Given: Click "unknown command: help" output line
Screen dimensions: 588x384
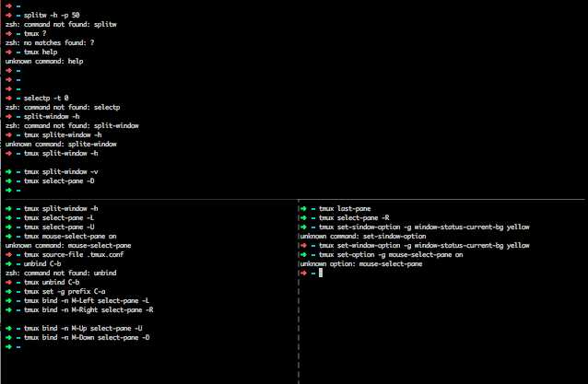Looking at the screenshot, I should pyautogui.click(x=44, y=61).
